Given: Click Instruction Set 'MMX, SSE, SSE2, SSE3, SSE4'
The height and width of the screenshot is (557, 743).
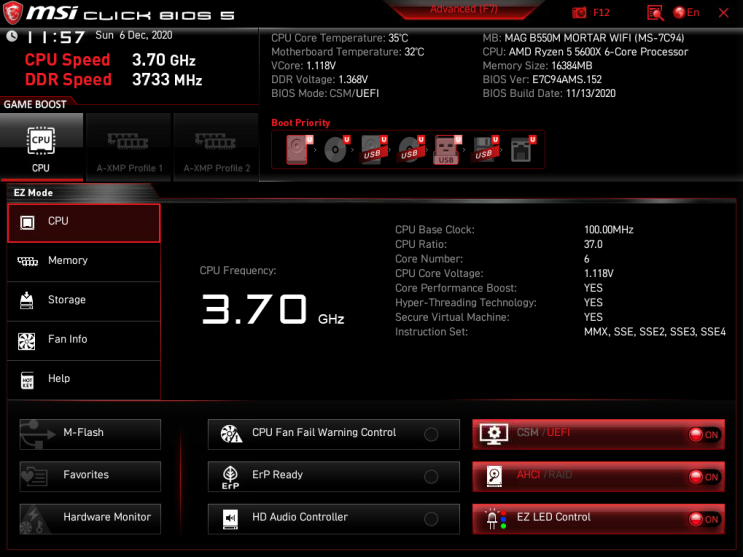Looking at the screenshot, I should tap(654, 332).
